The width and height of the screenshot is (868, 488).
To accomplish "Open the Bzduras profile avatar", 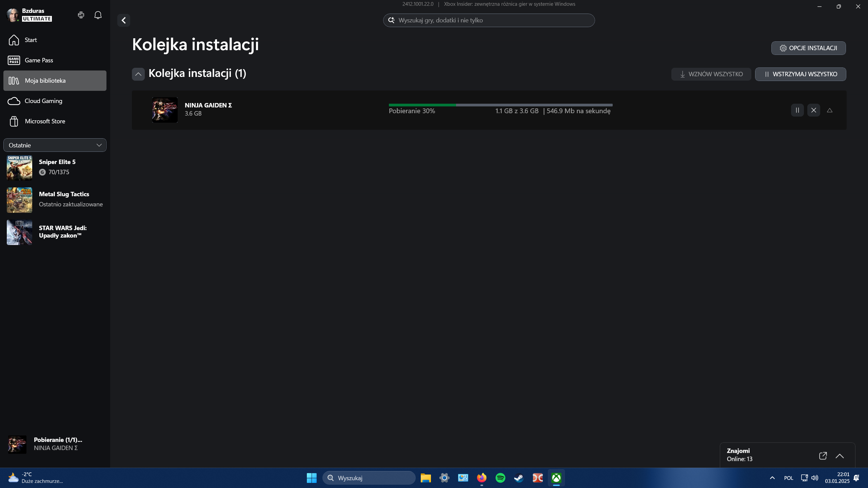I will pyautogui.click(x=13, y=15).
